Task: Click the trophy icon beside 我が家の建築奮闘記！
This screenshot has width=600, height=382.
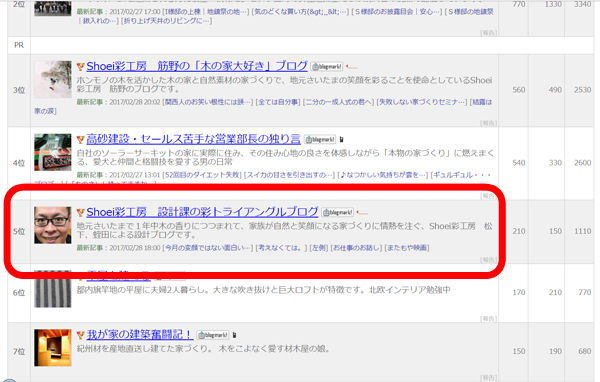Action: point(80,335)
